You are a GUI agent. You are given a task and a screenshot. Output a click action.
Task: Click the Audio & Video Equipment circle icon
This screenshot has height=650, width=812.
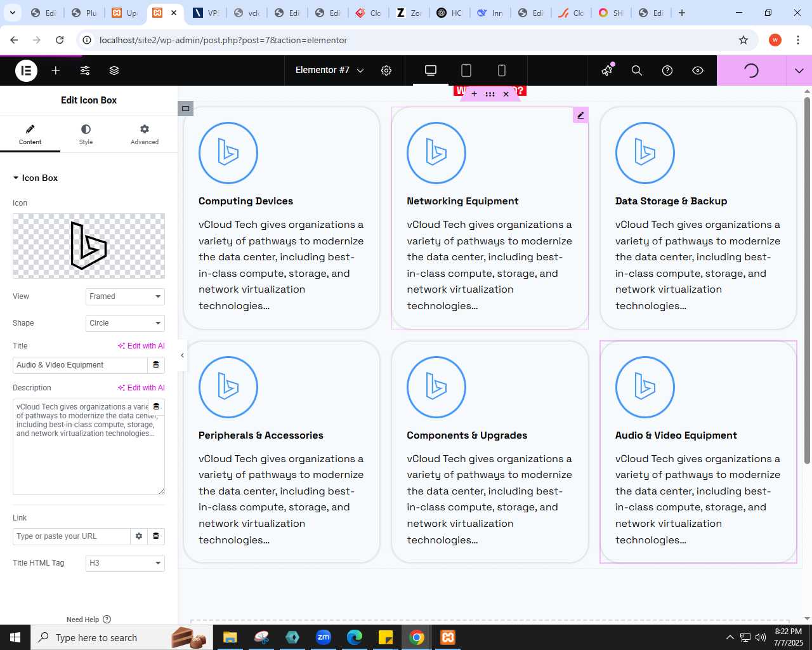click(645, 387)
